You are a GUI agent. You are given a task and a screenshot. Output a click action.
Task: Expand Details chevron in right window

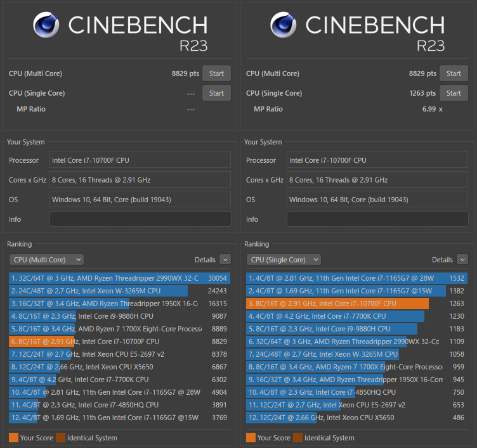[462, 260]
